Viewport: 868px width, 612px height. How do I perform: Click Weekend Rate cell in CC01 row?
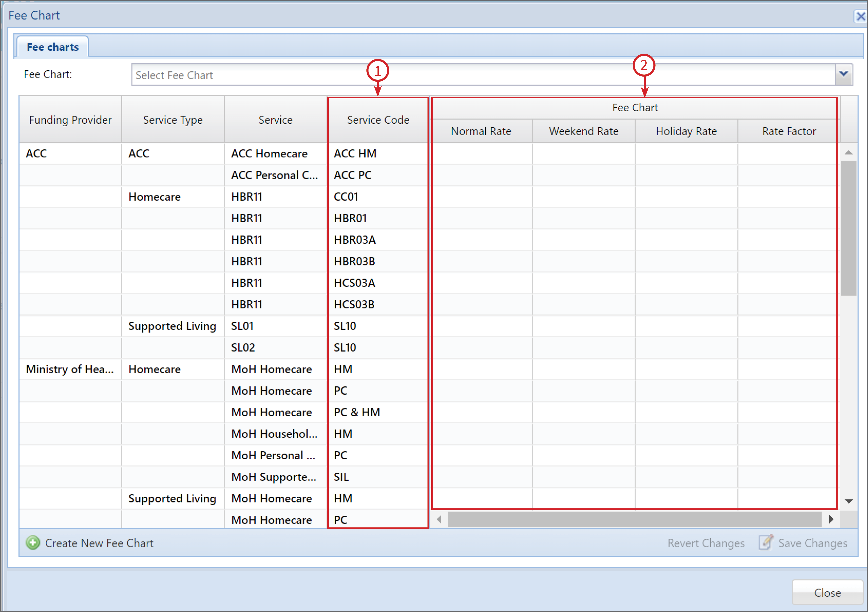click(584, 196)
